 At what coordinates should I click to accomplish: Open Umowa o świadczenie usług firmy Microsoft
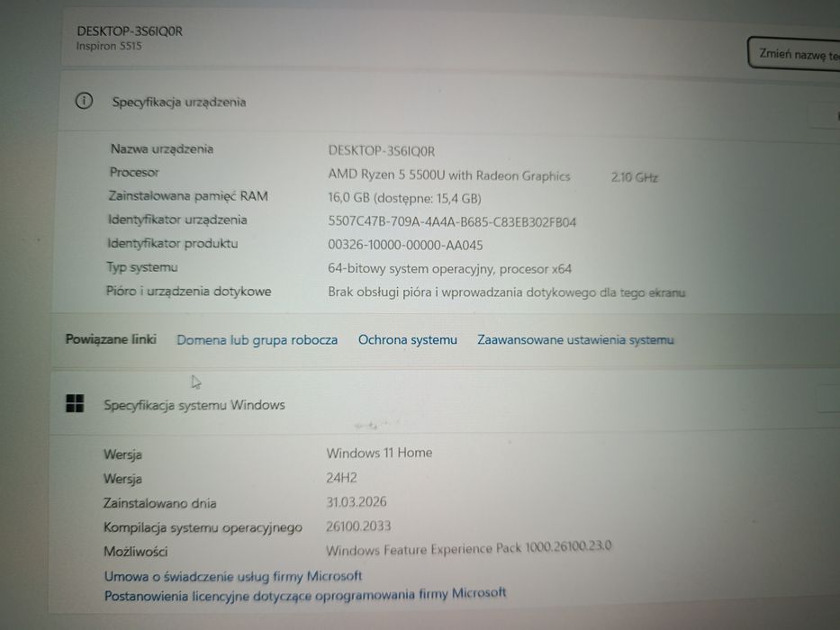point(233,576)
